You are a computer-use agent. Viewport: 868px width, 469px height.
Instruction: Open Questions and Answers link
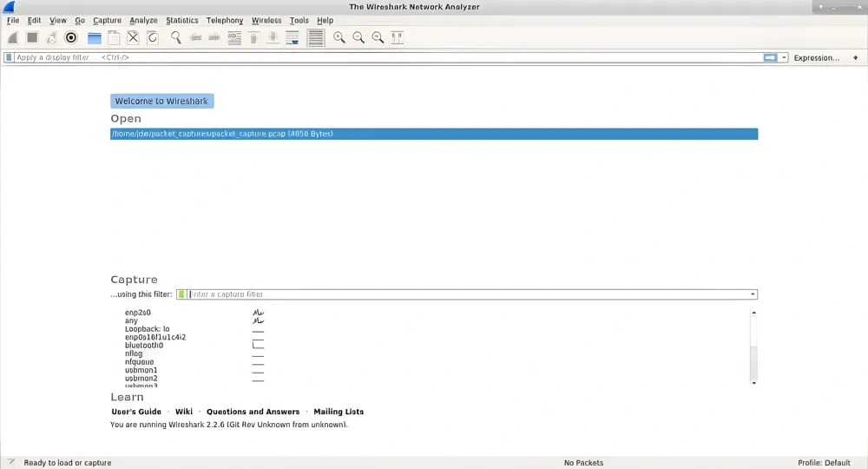[253, 412]
